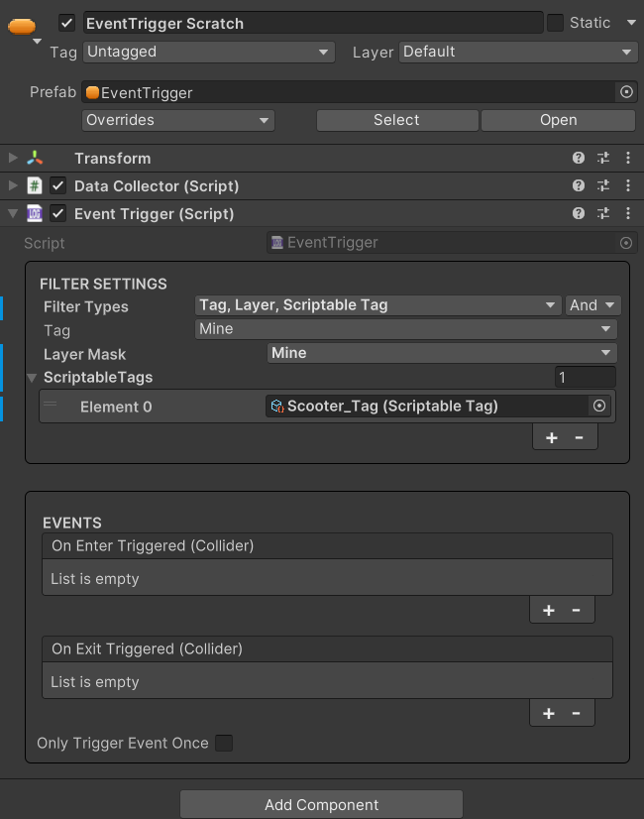This screenshot has height=819, width=644.
Task: Click the Data Collector (Script) title
Action: (x=157, y=186)
